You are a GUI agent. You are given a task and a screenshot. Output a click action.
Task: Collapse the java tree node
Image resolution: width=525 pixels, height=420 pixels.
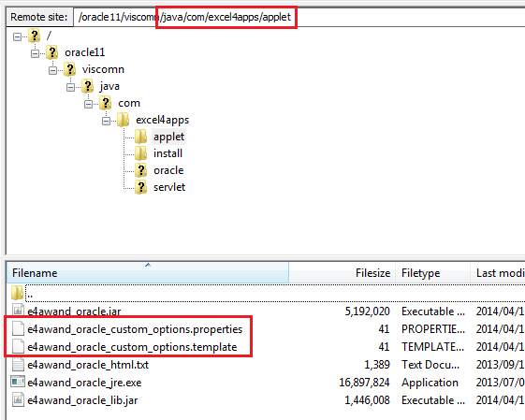(x=70, y=87)
